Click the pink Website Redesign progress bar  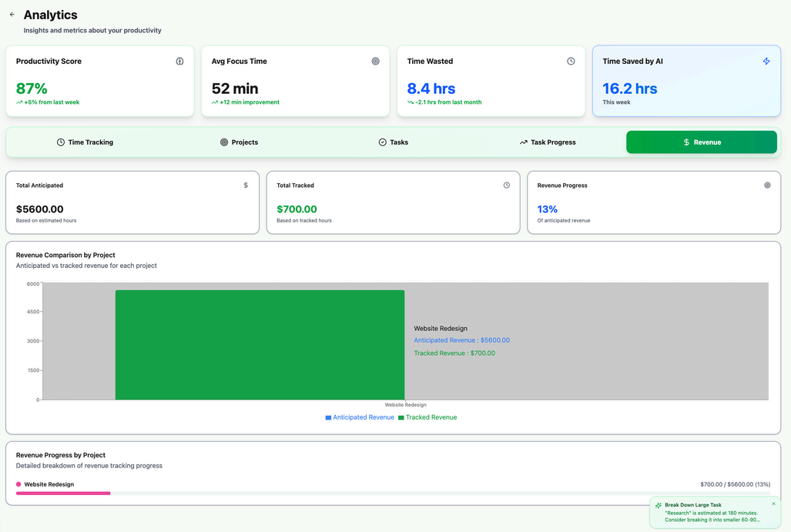[63, 494]
